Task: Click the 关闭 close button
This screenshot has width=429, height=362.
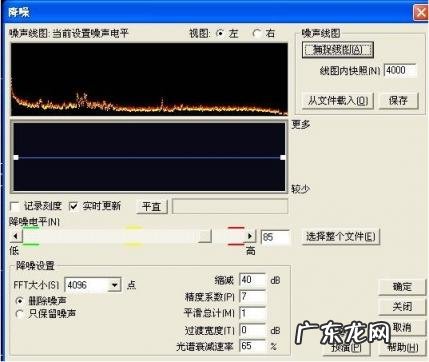Action: [x=402, y=307]
